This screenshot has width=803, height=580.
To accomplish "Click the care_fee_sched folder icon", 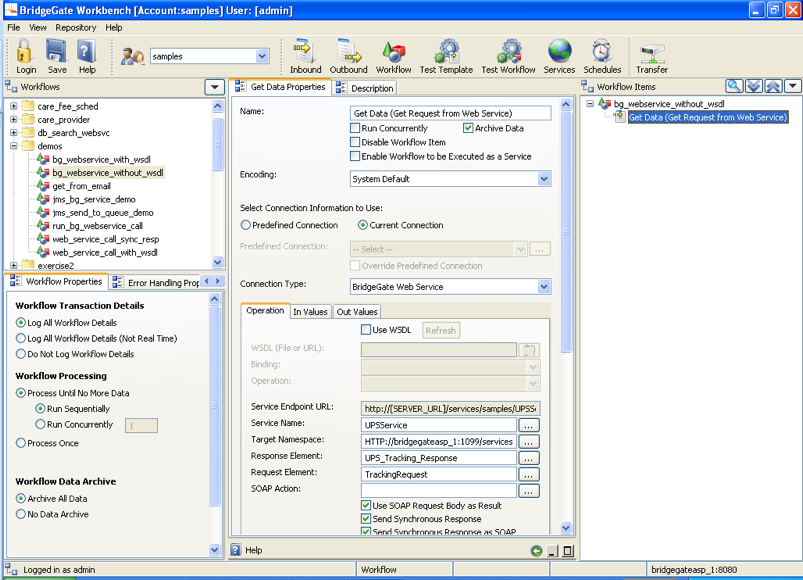I will tap(28, 106).
